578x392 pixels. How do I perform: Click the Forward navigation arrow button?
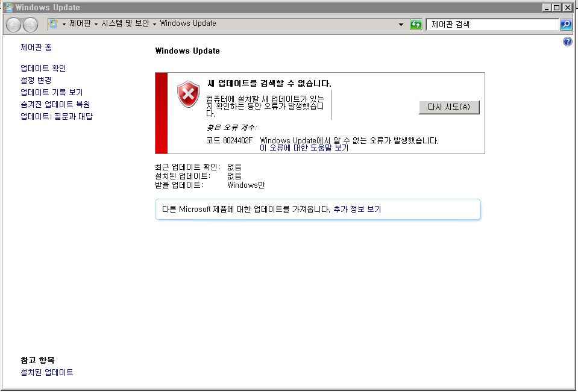30,25
